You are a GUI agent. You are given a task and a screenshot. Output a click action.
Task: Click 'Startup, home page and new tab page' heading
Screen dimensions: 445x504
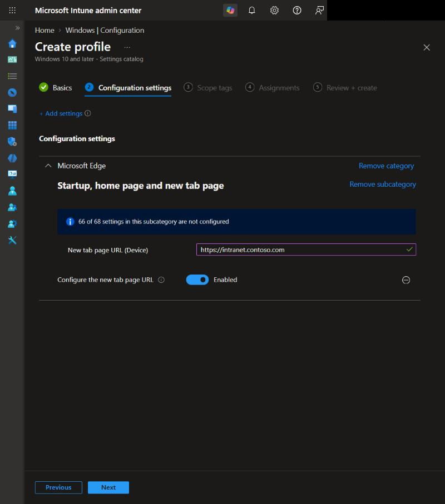point(141,186)
